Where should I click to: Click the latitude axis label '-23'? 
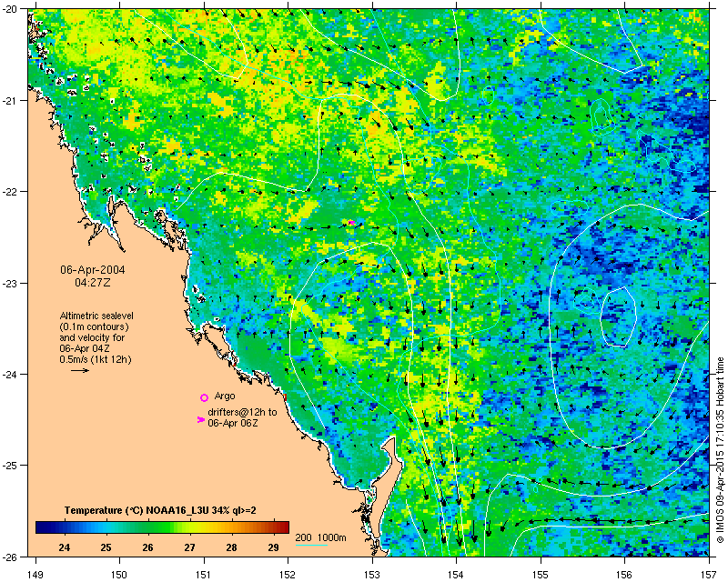tap(10, 283)
